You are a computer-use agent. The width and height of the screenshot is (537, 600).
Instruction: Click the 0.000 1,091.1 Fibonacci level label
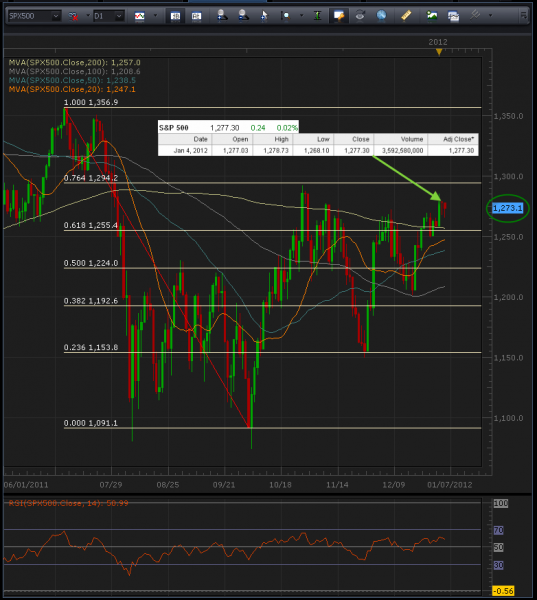click(x=91, y=423)
